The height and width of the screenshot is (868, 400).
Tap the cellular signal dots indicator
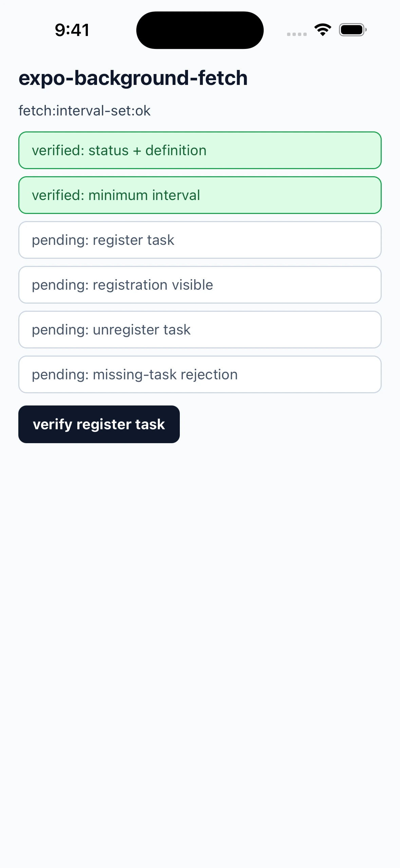click(x=297, y=34)
